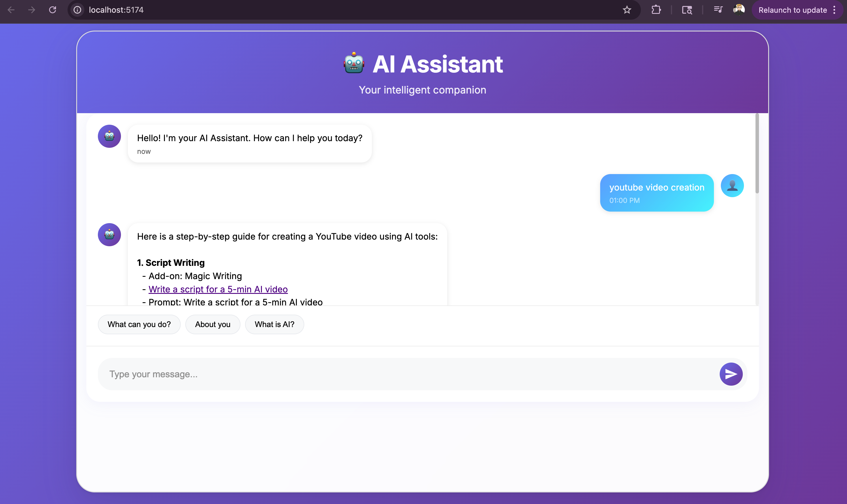Open Chrome three-dot menu
This screenshot has width=847, height=504.
pyautogui.click(x=834, y=10)
